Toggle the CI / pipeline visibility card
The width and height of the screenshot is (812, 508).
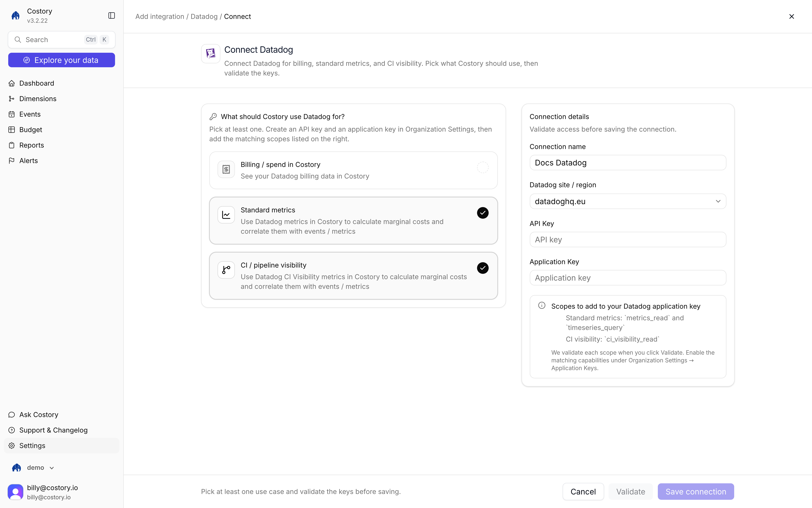pyautogui.click(x=353, y=276)
